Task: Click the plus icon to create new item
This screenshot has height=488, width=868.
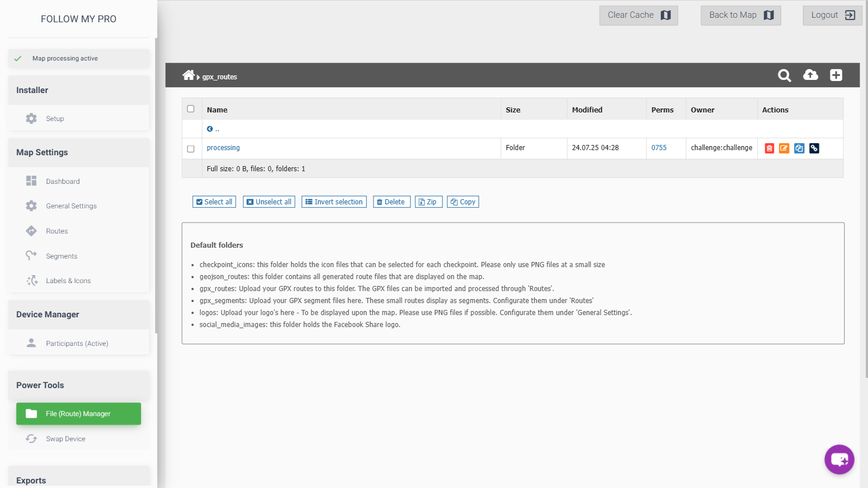Action: coord(836,75)
